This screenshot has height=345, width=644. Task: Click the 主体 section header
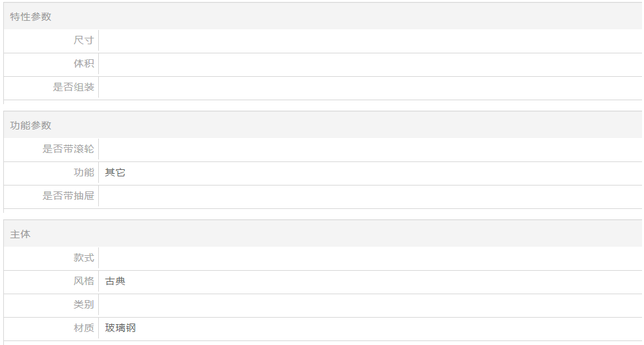[x=323, y=234]
